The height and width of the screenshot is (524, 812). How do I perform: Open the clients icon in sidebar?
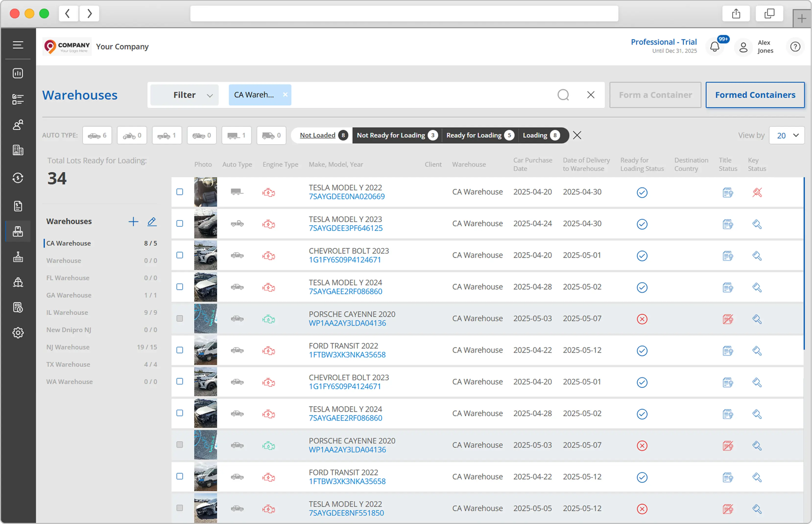coord(18,125)
